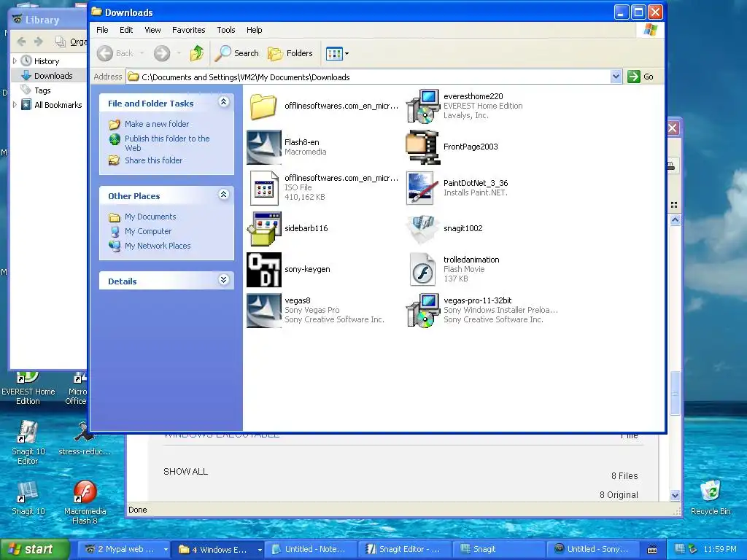Open the Help menu
Viewport: 747px width, 560px height.
254,30
